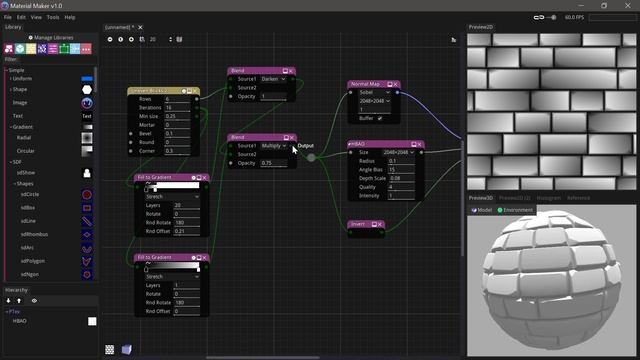Select the light blue library section icon
This screenshot has height=360, width=640.
[x=75, y=49]
